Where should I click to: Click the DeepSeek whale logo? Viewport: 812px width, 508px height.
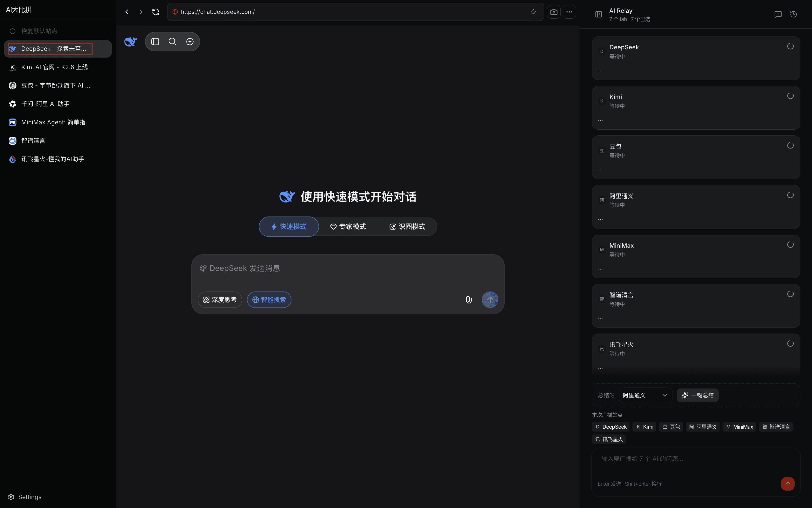point(130,42)
